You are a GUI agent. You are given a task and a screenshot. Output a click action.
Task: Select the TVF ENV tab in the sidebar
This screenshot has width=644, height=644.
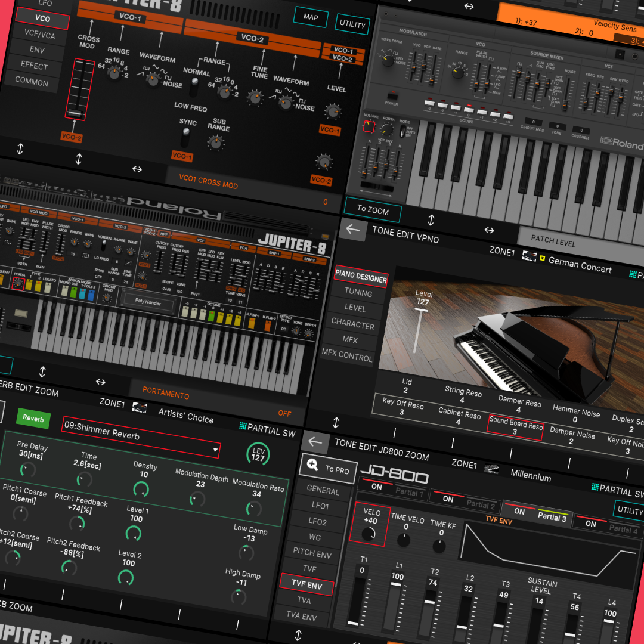coord(307,584)
